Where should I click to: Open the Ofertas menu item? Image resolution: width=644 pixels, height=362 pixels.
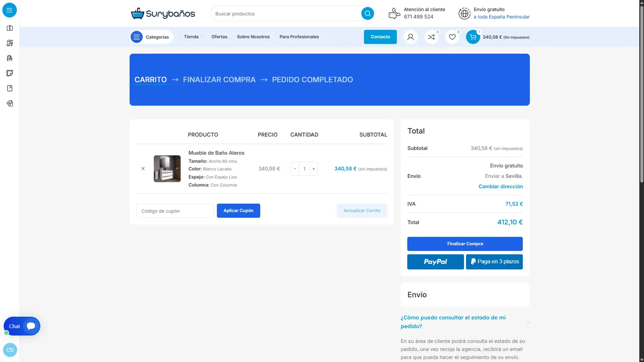pyautogui.click(x=219, y=37)
